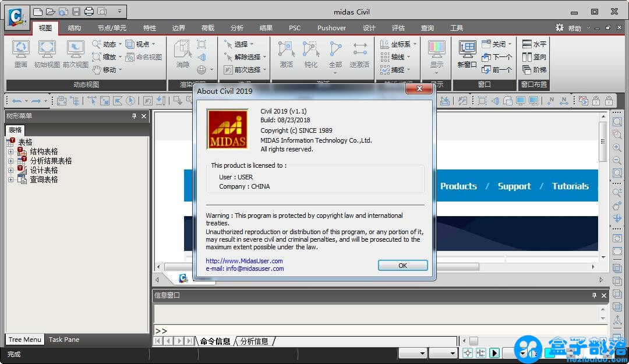Click the info@midasuser.com email link
Viewport: 629px width, 364px height.
(x=255, y=268)
